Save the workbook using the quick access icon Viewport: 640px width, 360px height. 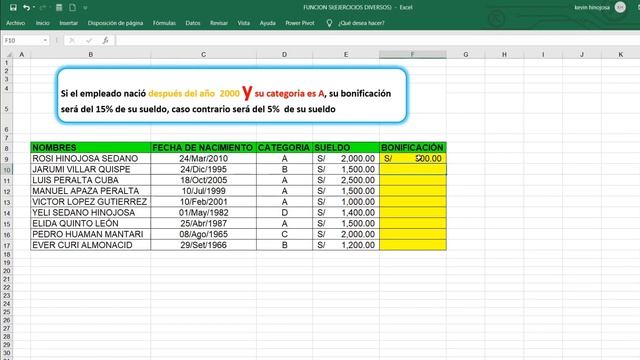(x=13, y=7)
